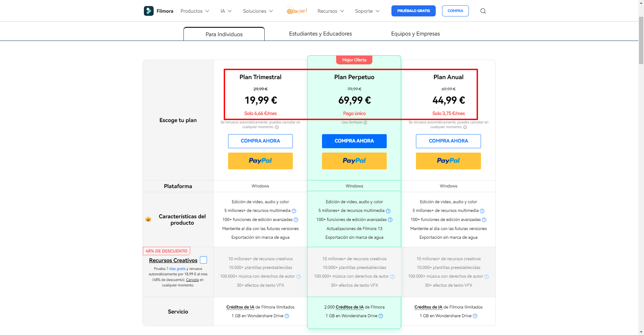644x335 pixels.
Task: Open the search magnifier icon
Action: tap(483, 11)
